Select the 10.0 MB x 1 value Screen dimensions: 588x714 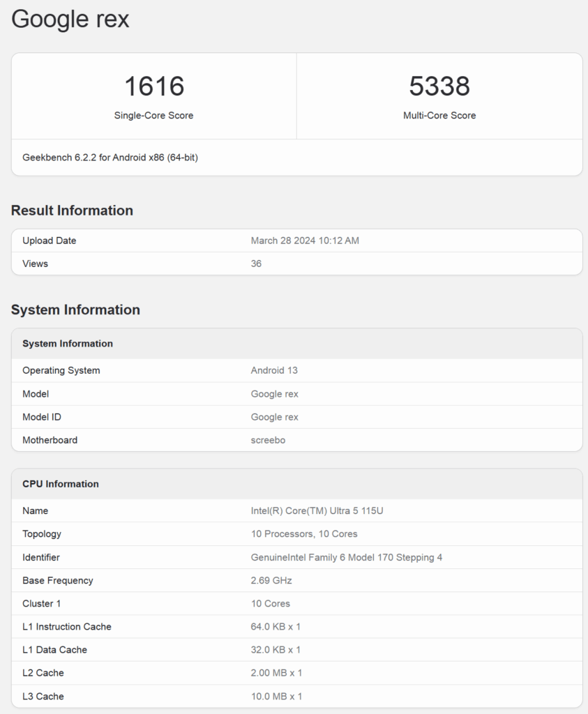point(276,697)
